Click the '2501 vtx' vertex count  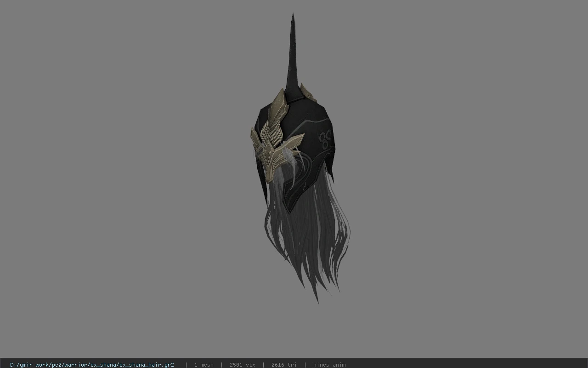click(242, 365)
